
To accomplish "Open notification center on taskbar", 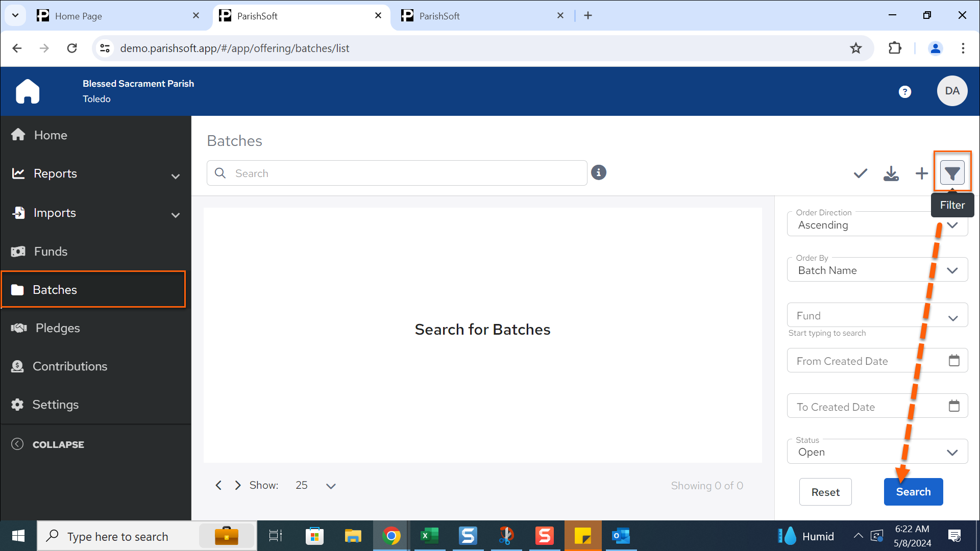I will point(954,536).
